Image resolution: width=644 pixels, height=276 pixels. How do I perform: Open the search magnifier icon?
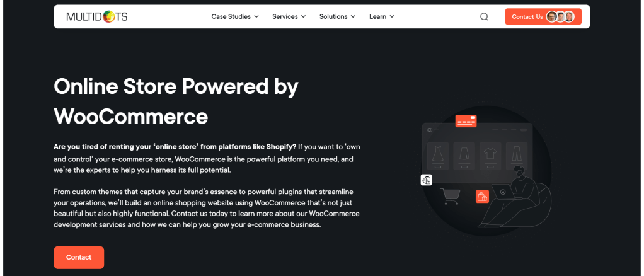484,16
